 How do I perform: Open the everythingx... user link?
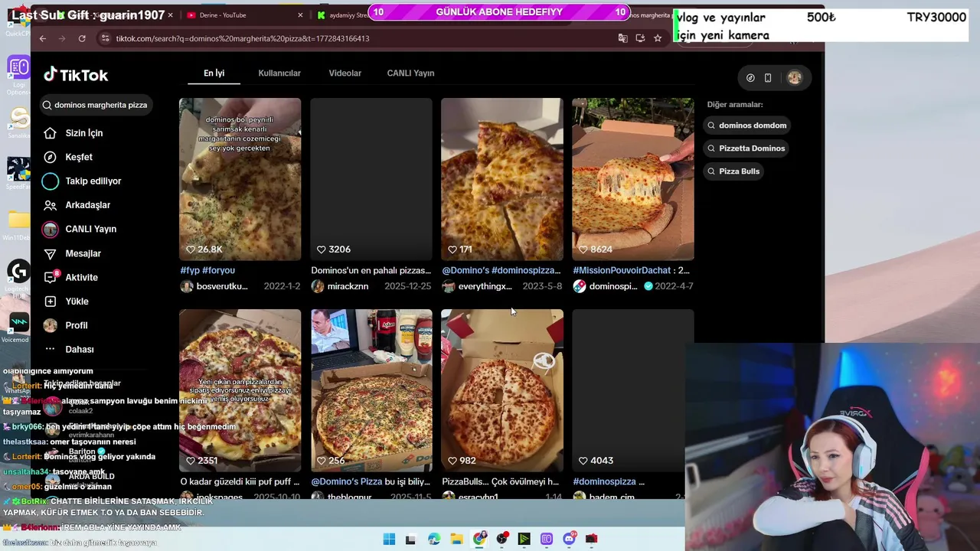485,286
